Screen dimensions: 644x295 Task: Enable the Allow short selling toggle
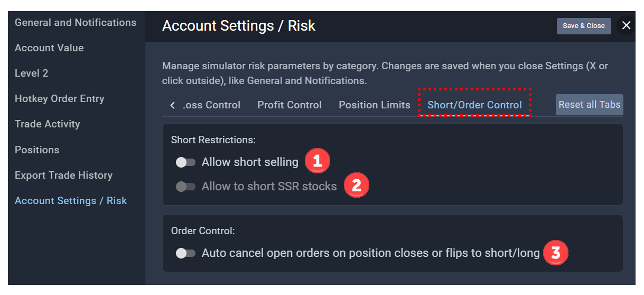185,162
